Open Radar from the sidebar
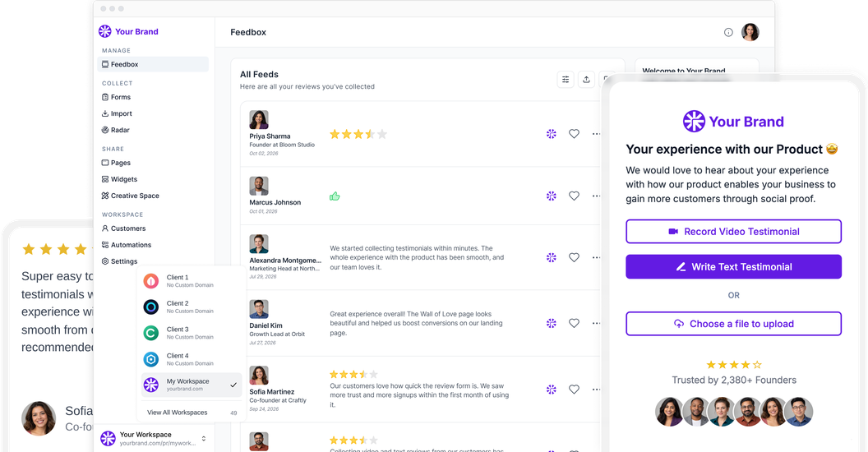Screen dimensions: 868x452 click(116, 130)
